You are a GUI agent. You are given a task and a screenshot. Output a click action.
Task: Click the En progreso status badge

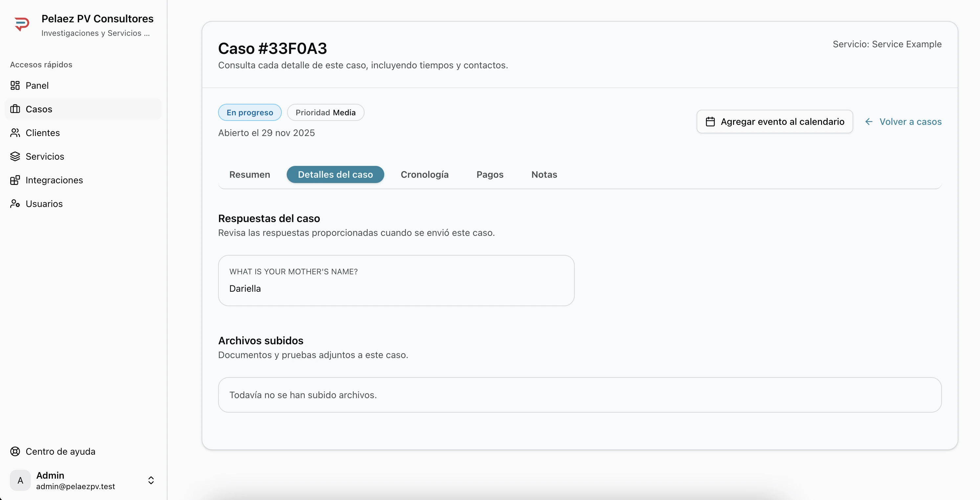click(250, 113)
